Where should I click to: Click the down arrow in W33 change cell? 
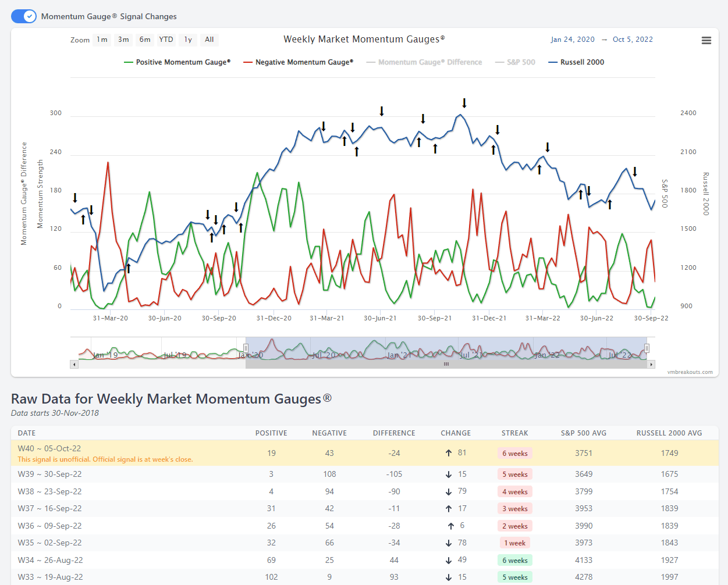click(449, 577)
